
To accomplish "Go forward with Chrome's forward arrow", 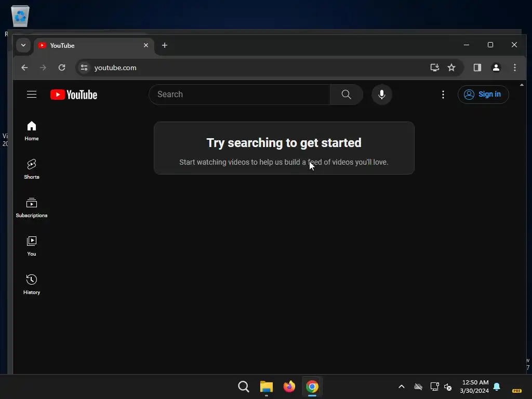I will click(x=43, y=68).
